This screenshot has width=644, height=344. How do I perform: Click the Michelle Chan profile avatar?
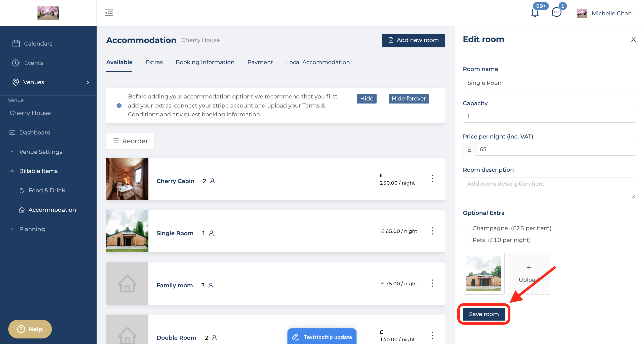[x=582, y=13]
